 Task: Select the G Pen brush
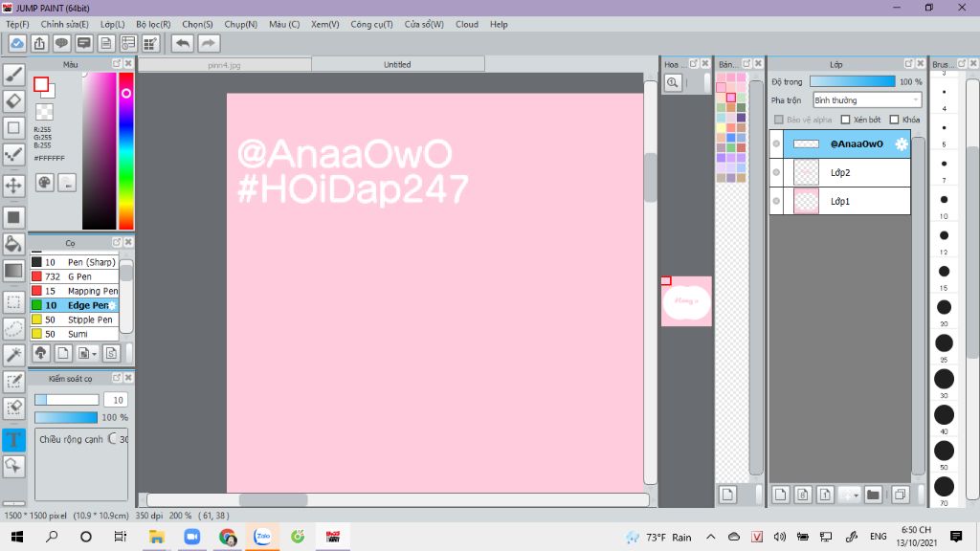tap(75, 276)
